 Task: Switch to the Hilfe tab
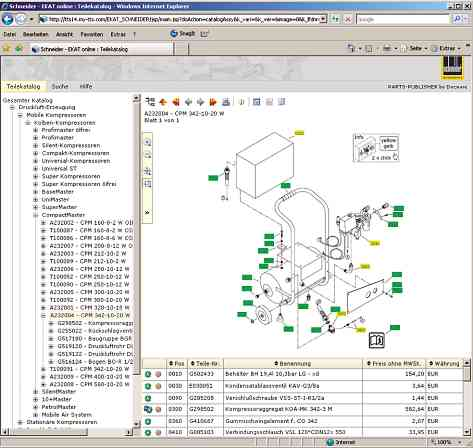pos(86,86)
